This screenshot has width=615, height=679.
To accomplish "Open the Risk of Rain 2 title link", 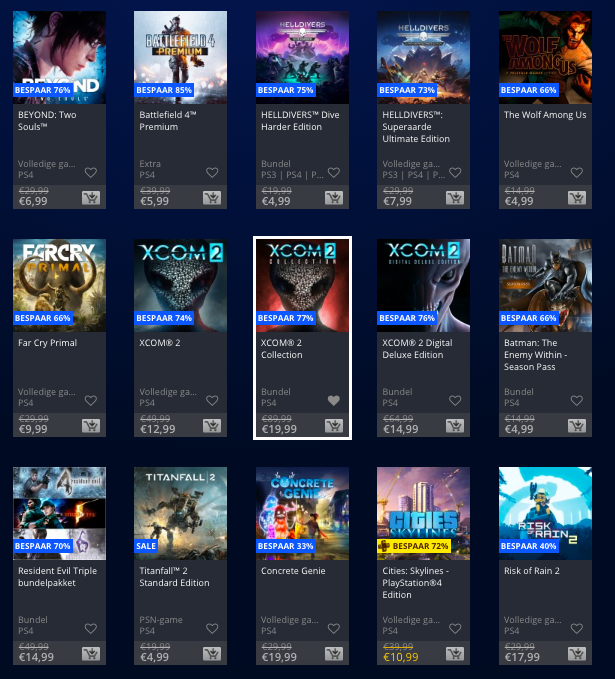I will click(532, 571).
